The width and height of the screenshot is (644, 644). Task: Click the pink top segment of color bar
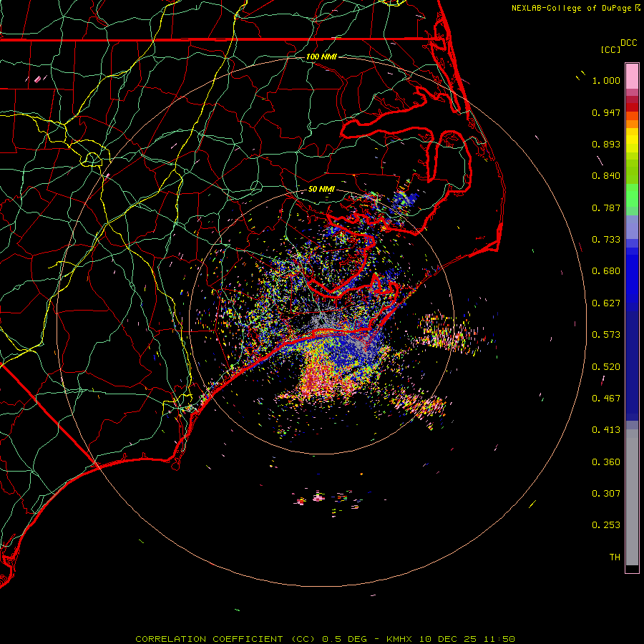point(632,77)
